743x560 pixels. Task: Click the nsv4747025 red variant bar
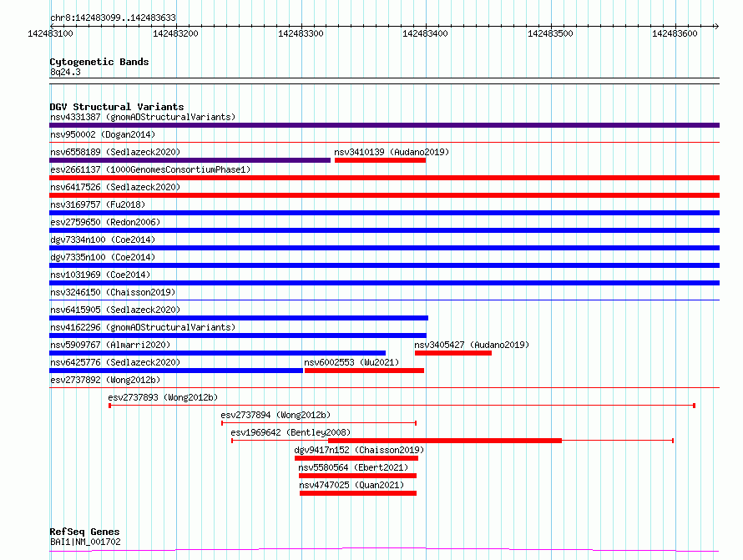[x=358, y=493]
